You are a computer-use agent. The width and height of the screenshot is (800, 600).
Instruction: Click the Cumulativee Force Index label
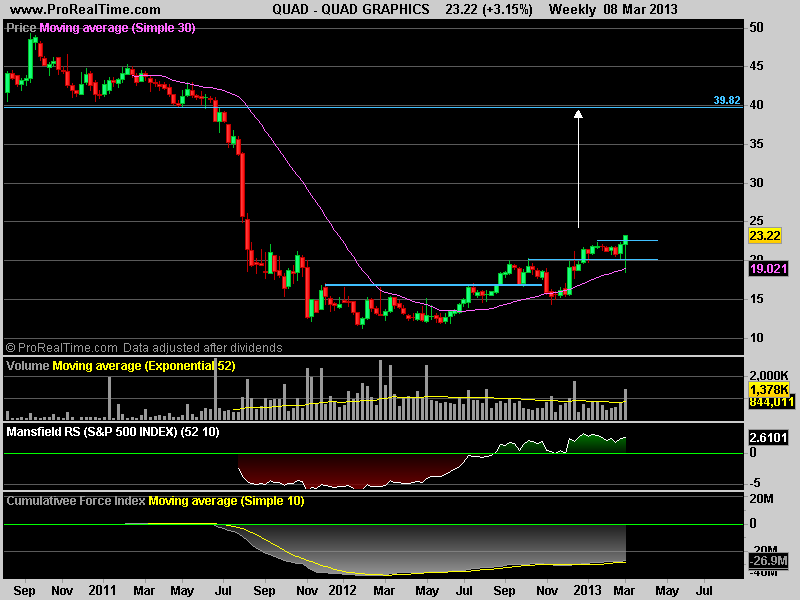[76, 501]
